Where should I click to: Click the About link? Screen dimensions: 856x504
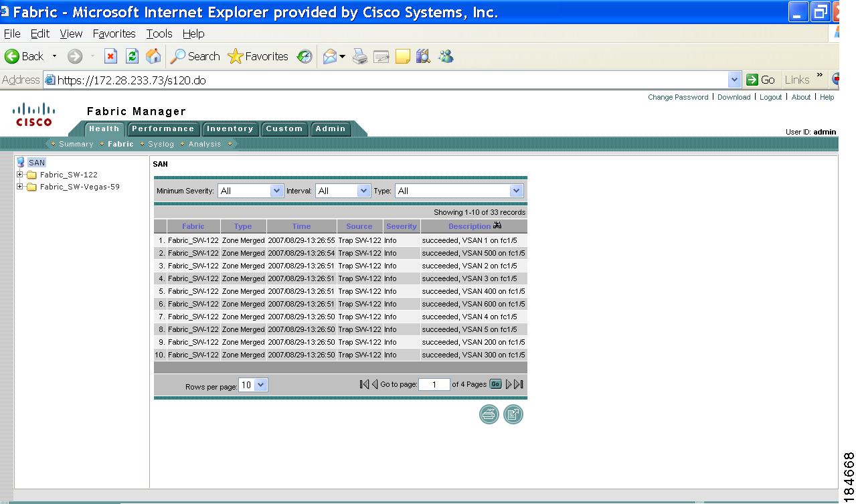801,97
